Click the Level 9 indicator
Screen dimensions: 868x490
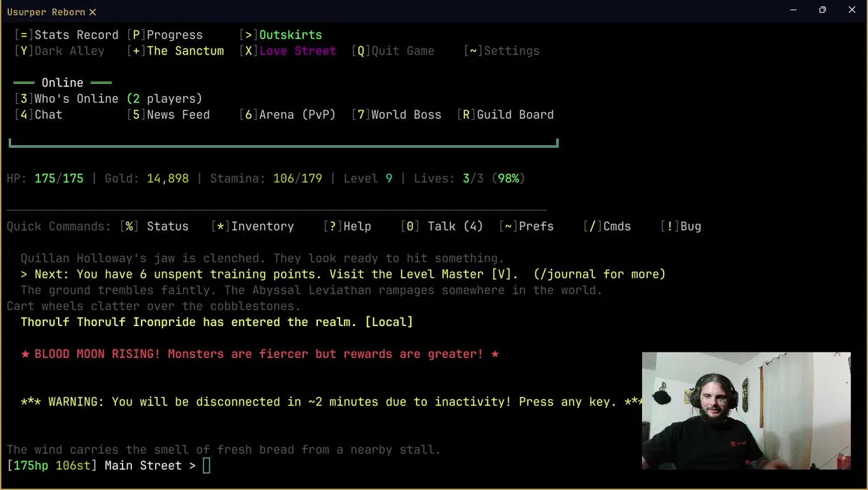point(368,178)
